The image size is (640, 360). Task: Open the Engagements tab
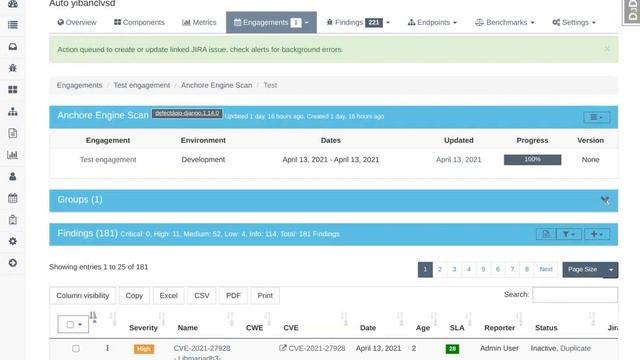coord(271,22)
